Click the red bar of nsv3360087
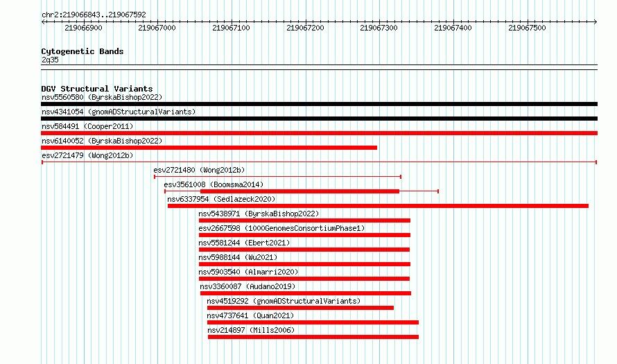The height and width of the screenshot is (364, 617). tap(306, 293)
